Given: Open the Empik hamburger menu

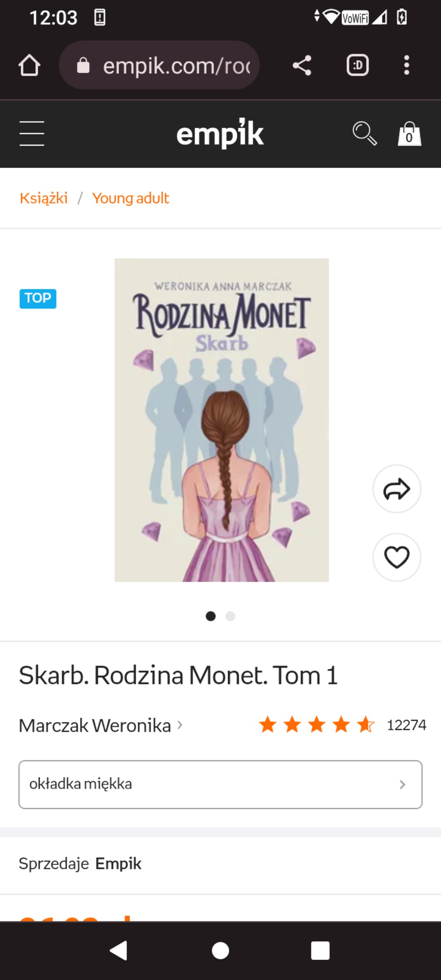Looking at the screenshot, I should click(32, 134).
